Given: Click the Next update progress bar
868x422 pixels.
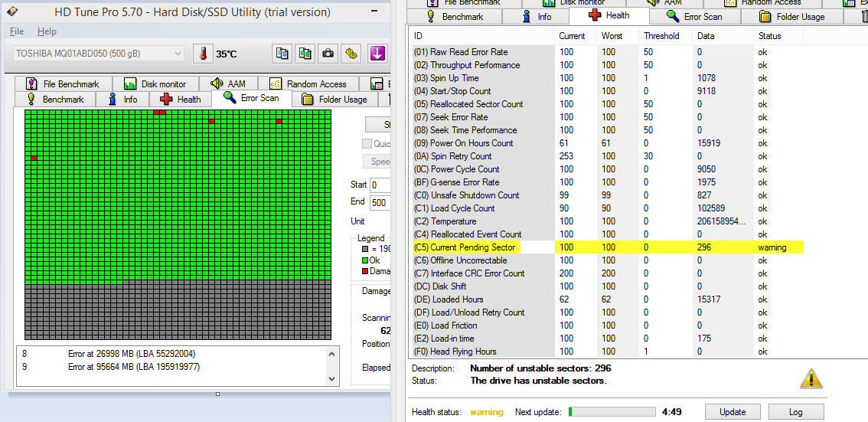Looking at the screenshot, I should [612, 411].
